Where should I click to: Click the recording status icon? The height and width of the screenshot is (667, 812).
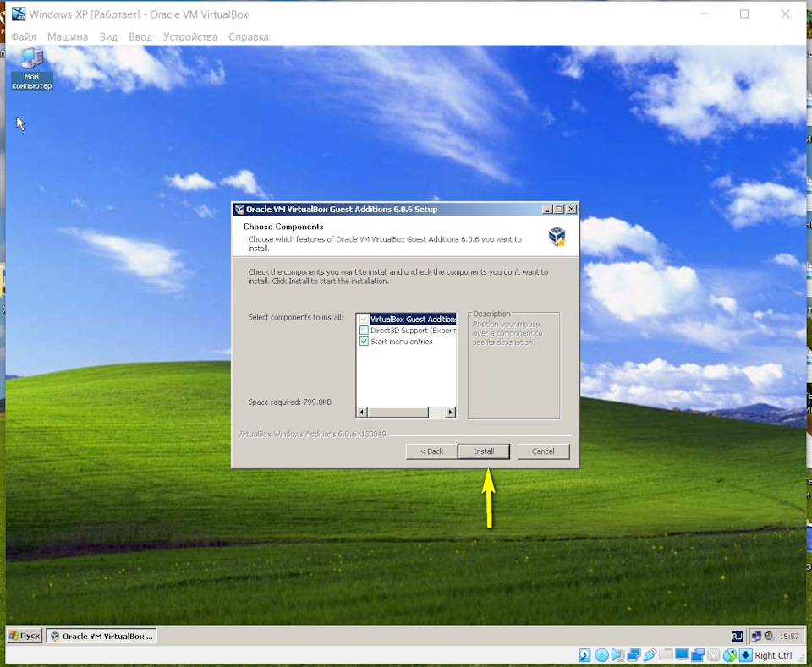[x=698, y=655]
